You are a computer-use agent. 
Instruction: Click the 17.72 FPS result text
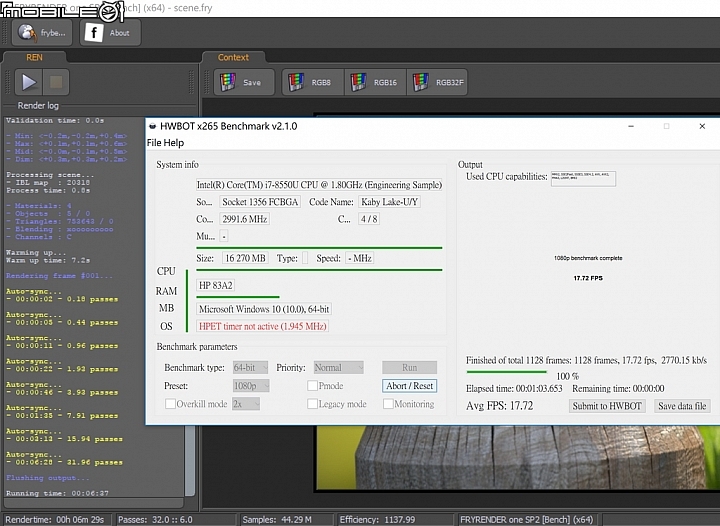click(x=588, y=278)
